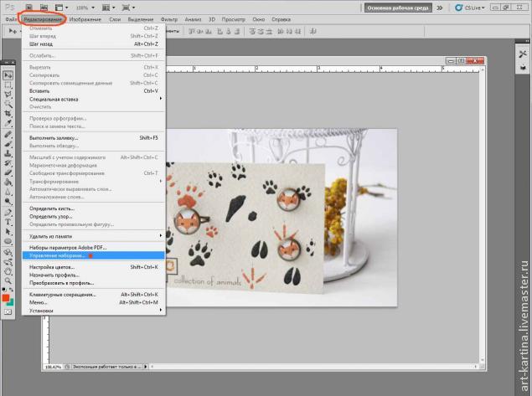
Task: Select the 3D Object Rotate tool
Action: [x=8, y=253]
